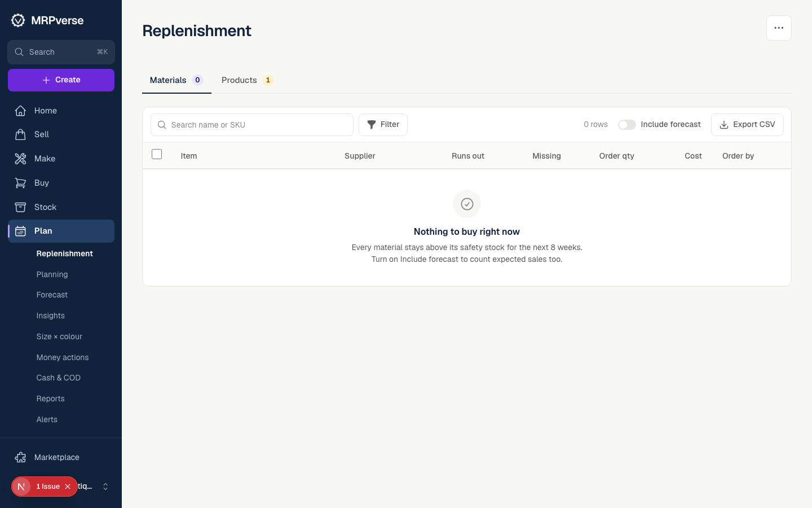Sort by the Runs out column header
This screenshot has width=812, height=508.
[x=468, y=156]
